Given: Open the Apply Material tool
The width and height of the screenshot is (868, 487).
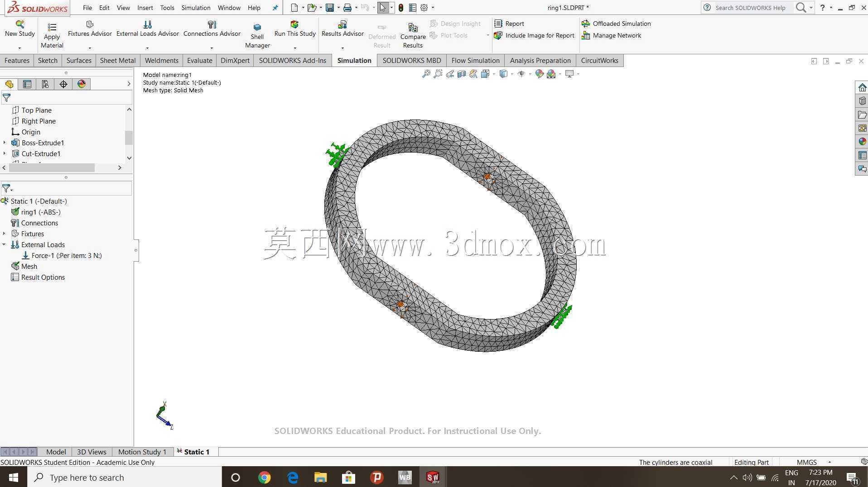Looking at the screenshot, I should 52,36.
